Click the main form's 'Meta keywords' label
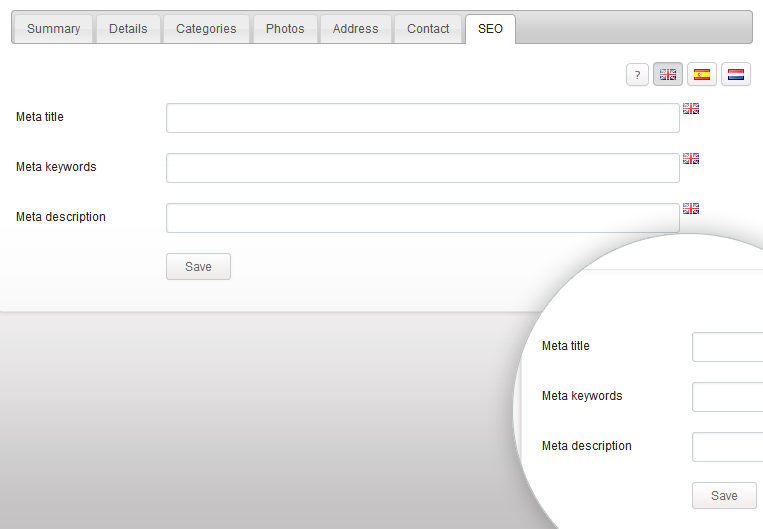Screen dimensions: 763x529 [56, 167]
